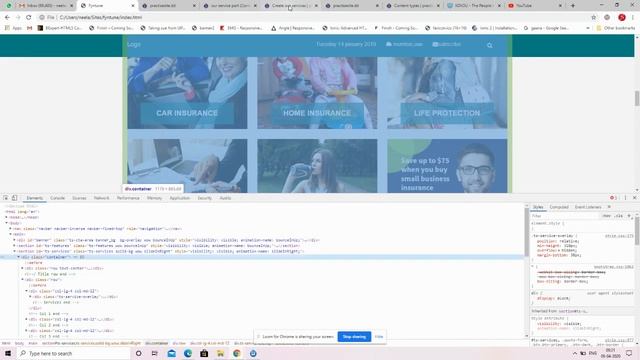Open the Event Listeners sidebar tab
640x360 pixels.
[588, 207]
